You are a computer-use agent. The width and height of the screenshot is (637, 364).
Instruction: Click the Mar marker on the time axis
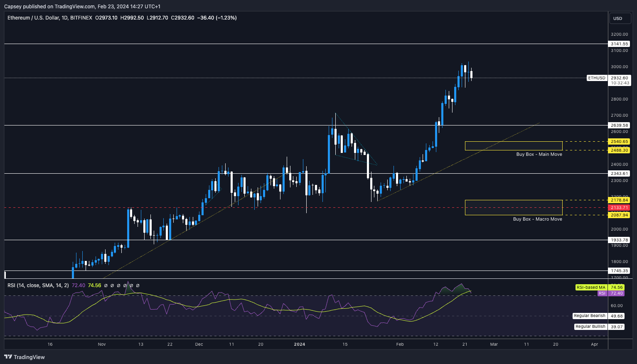pyautogui.click(x=494, y=344)
